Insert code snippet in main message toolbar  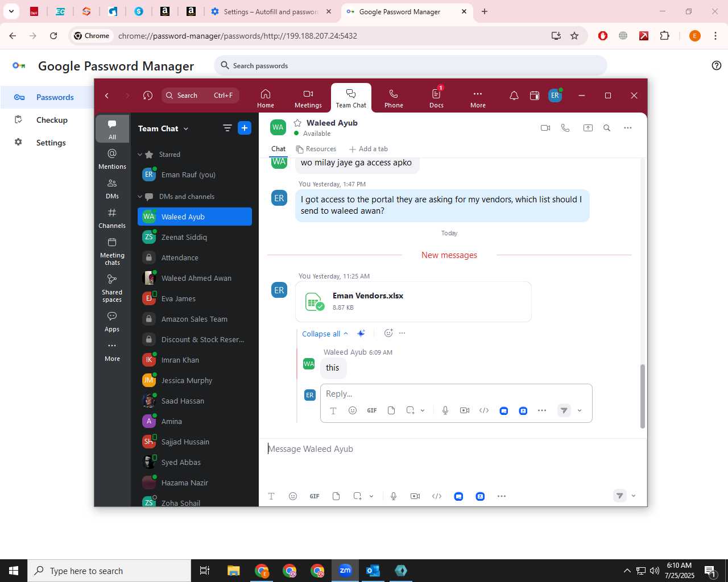(x=437, y=496)
